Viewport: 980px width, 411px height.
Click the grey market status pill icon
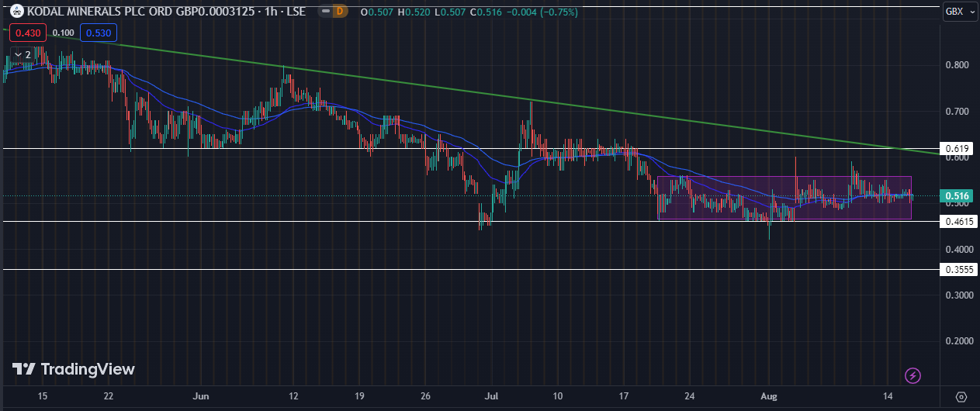pyautogui.click(x=324, y=12)
